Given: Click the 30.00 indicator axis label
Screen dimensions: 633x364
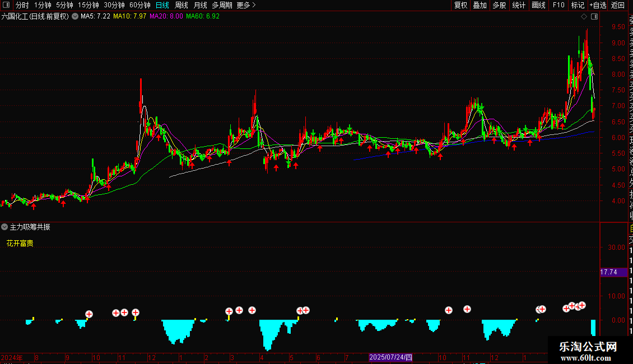Looking at the screenshot, I should point(616,248).
